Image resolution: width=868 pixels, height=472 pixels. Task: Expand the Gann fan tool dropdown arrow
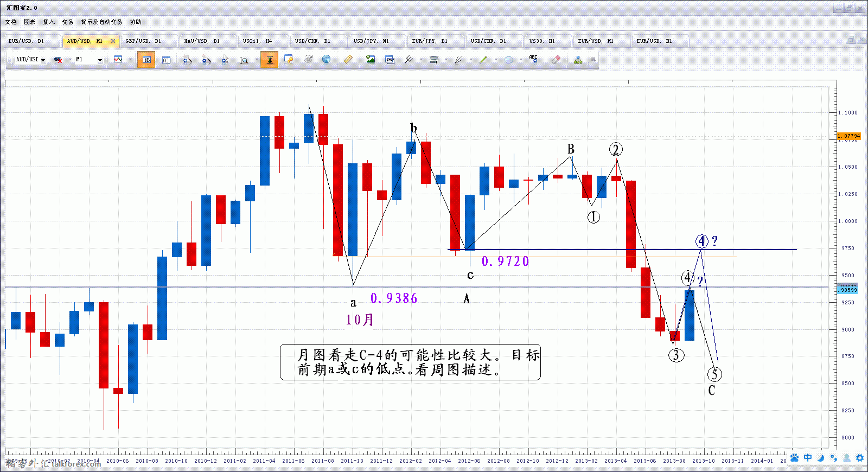point(471,60)
